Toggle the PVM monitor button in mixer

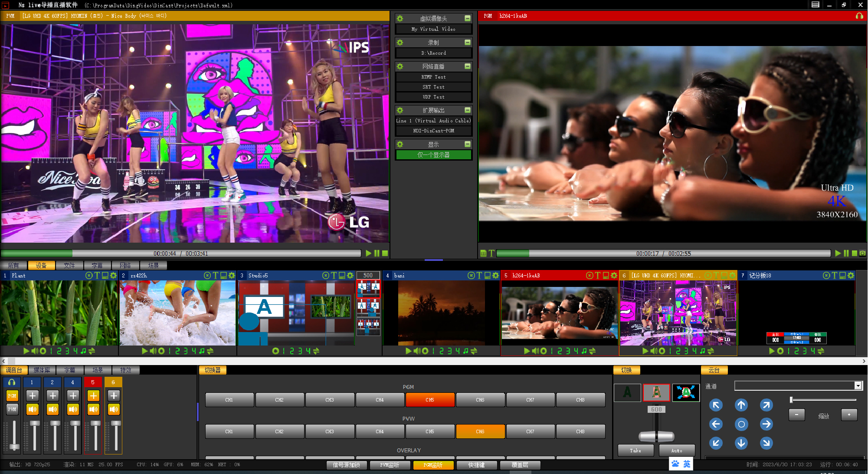tap(12, 409)
